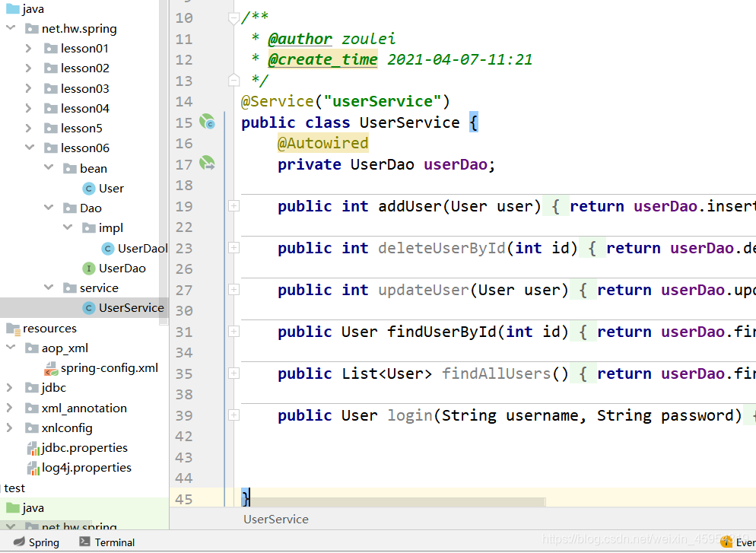Click the Dao package folder icon
756x553 pixels.
(x=70, y=208)
